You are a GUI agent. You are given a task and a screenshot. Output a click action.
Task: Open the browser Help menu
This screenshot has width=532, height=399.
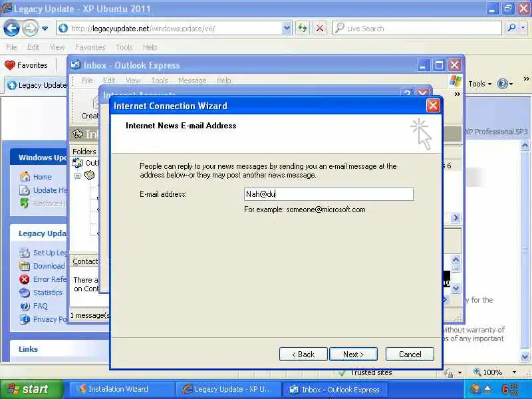pyautogui.click(x=150, y=47)
